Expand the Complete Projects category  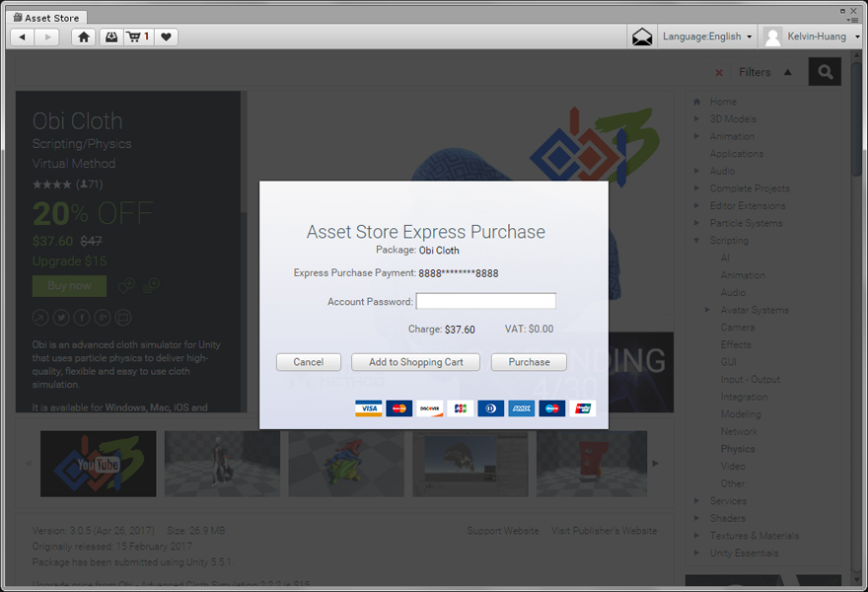[697, 188]
